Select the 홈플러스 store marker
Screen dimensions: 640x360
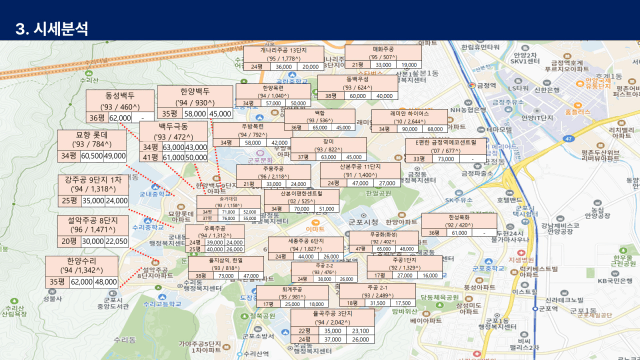[x=578, y=105]
